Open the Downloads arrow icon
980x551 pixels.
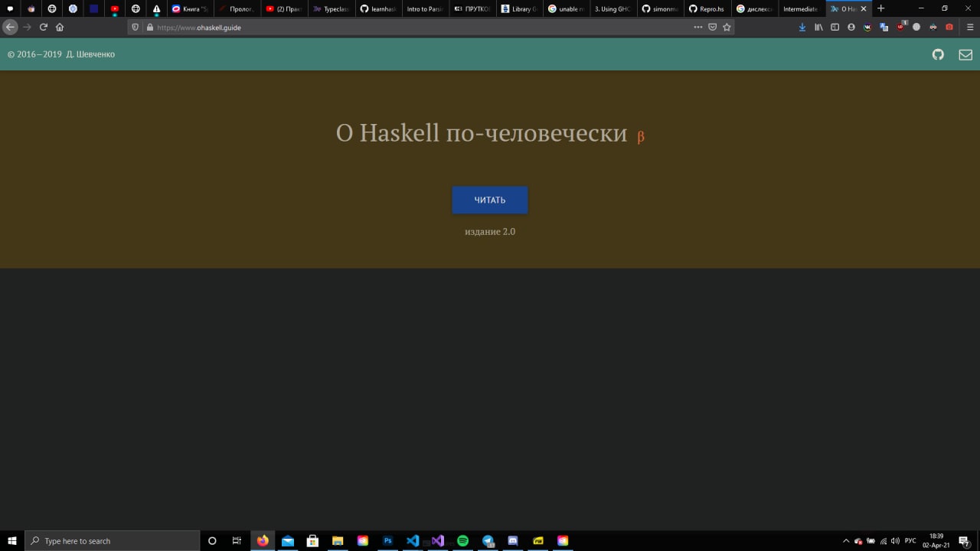[802, 27]
